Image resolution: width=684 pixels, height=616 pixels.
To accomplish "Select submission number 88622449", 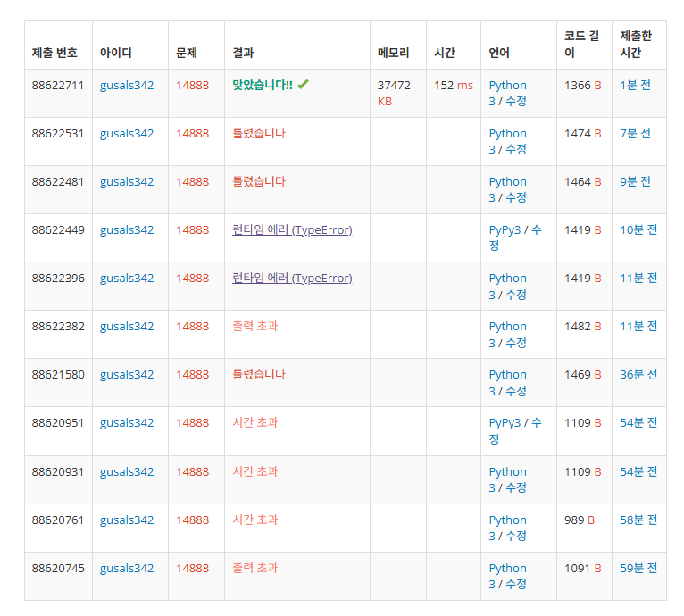I will pyautogui.click(x=58, y=230).
